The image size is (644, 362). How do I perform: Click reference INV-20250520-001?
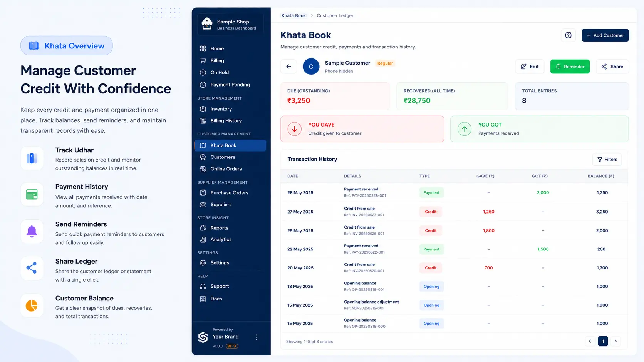[364, 271]
